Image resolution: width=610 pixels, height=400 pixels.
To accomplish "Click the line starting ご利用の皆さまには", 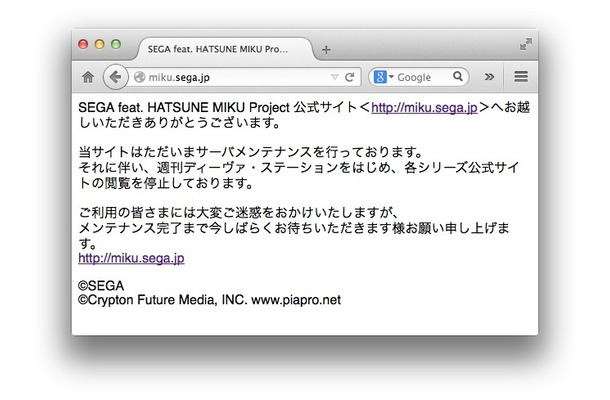I will 238,212.
